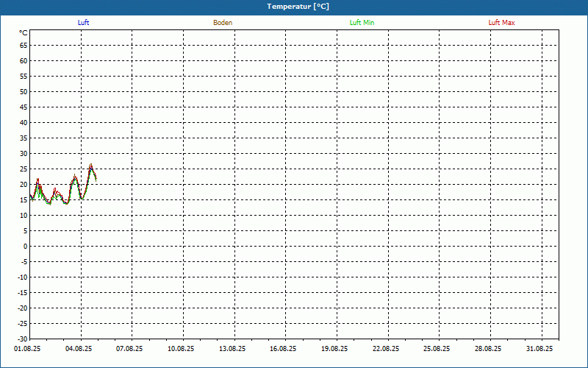The image size is (588, 368).
Task: Click the 13.08.25 date label
Action: [232, 349]
